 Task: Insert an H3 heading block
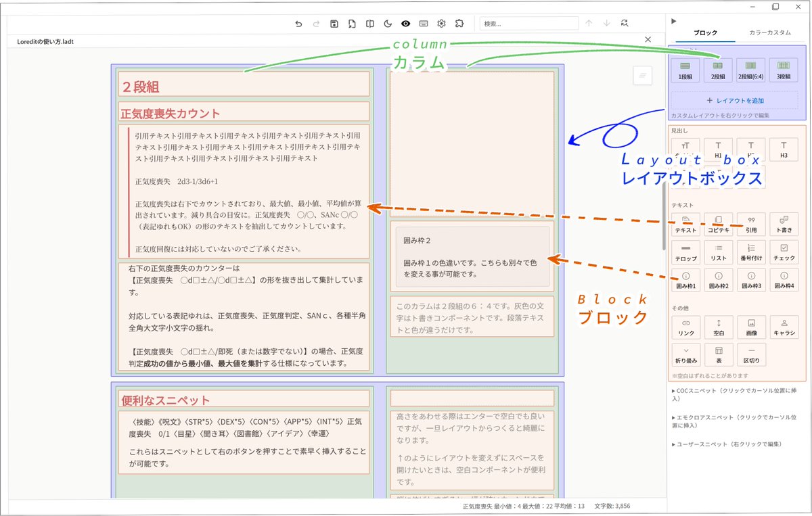coord(784,149)
